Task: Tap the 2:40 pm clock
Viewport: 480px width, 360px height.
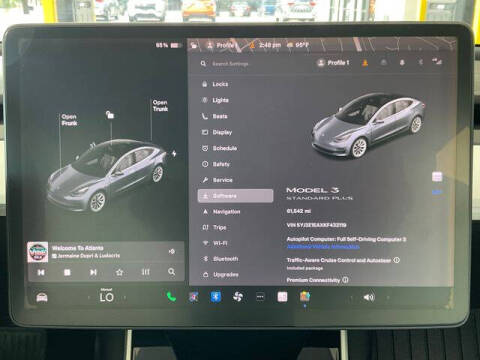Action: point(270,45)
